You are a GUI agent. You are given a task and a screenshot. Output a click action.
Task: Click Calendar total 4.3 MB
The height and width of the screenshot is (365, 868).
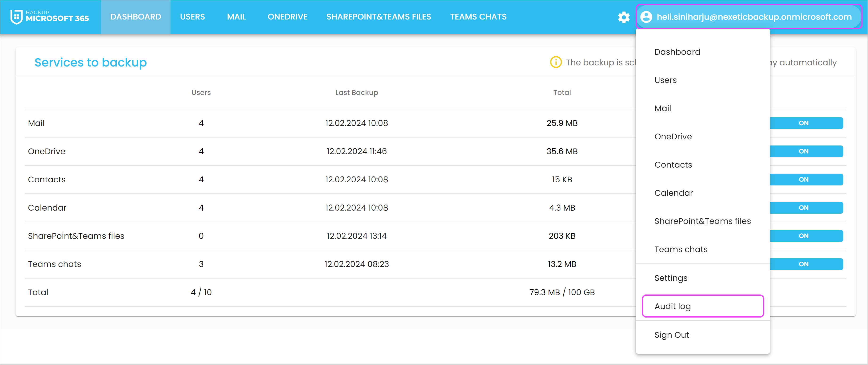(x=562, y=208)
